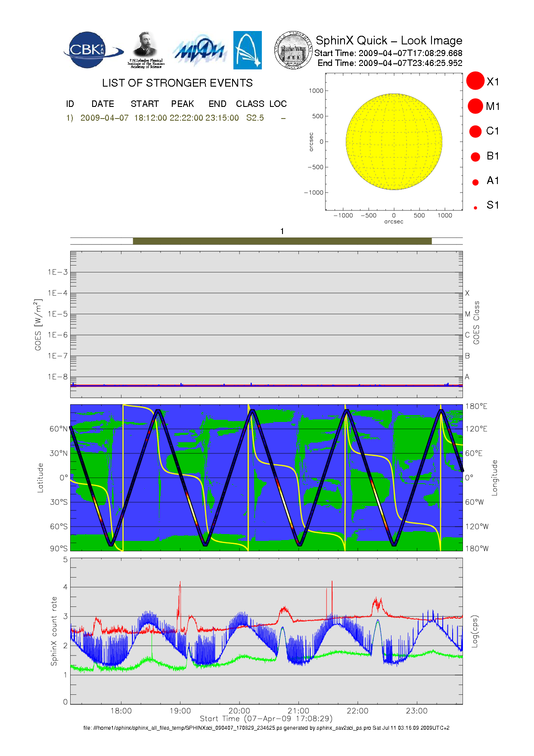Click the A1 class red dot
The height and width of the screenshot is (756, 534).
click(475, 182)
